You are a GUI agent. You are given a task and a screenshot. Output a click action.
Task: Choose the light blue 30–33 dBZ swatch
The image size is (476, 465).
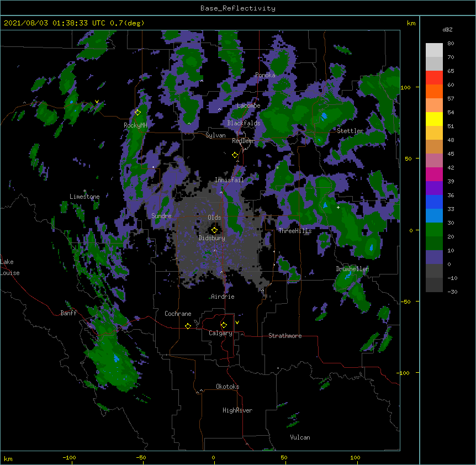tap(434, 216)
